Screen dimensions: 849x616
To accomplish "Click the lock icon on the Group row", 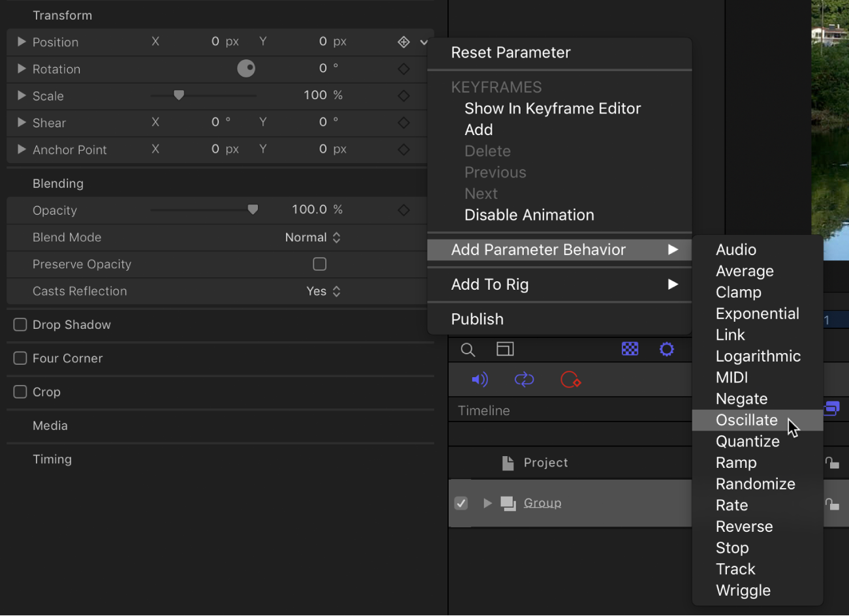I will click(833, 502).
